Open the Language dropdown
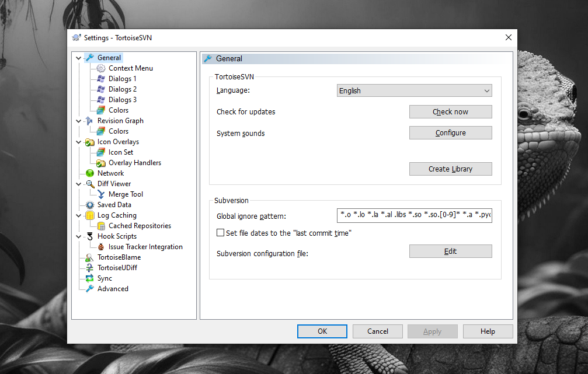The width and height of the screenshot is (588, 374). [x=415, y=90]
